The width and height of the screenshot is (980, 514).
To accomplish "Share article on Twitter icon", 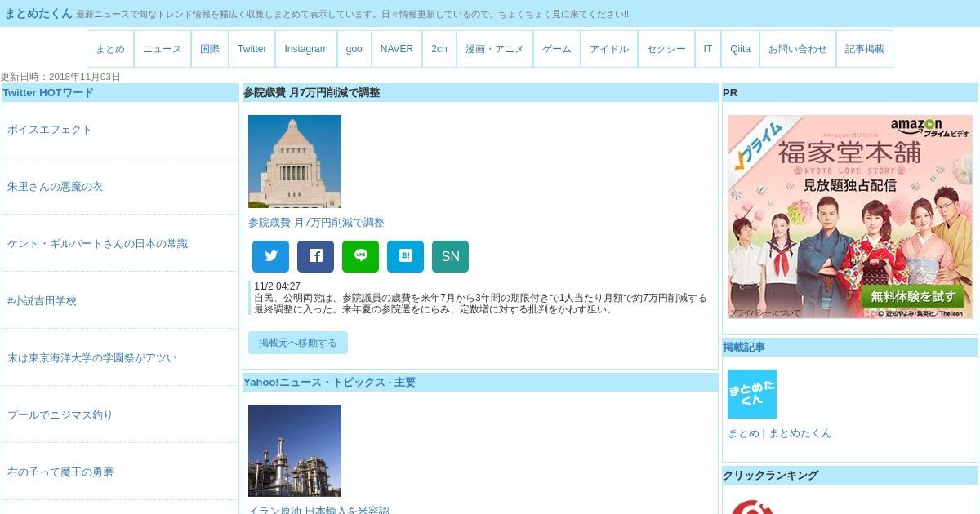I will point(270,256).
